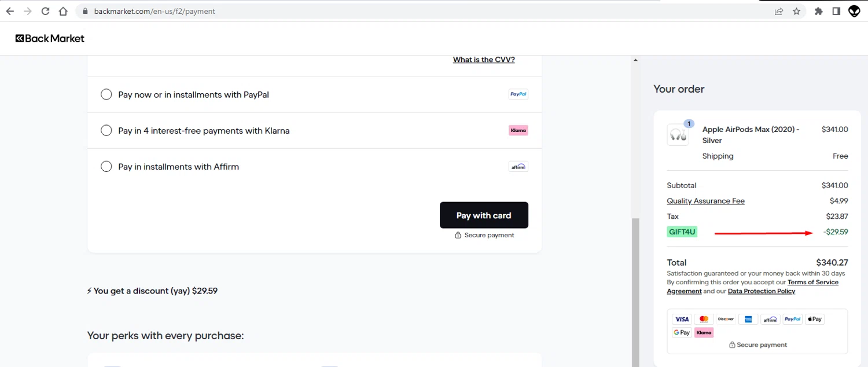
Task: Click the 'Your perks with every purchase' heading
Action: [x=165, y=336]
